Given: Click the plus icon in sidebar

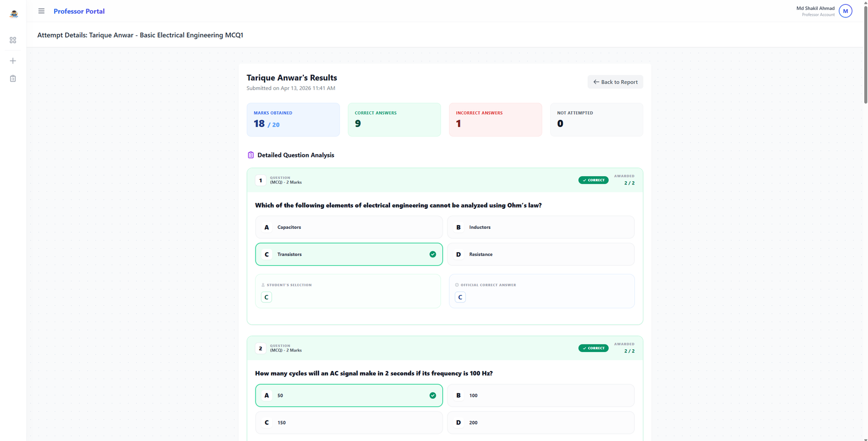Looking at the screenshot, I should point(13,61).
